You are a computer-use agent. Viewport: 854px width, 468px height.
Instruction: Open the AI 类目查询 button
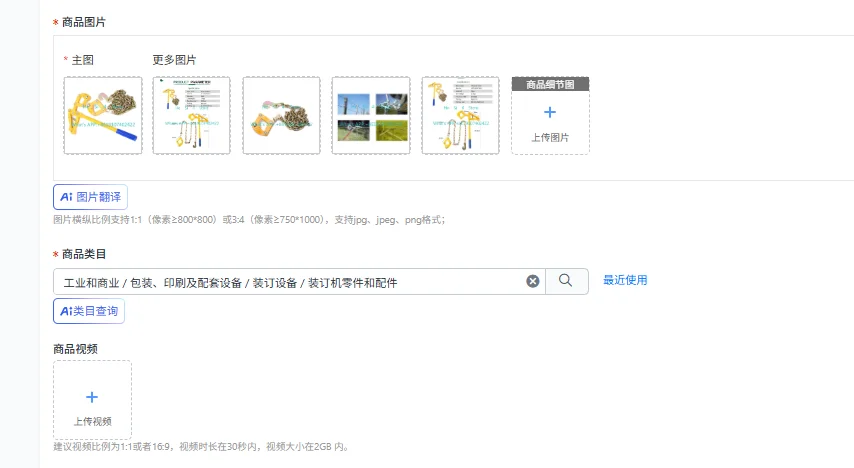click(x=89, y=311)
